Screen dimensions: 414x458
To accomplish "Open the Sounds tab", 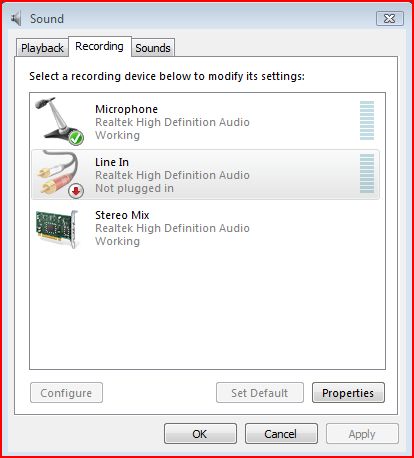I will [x=153, y=48].
